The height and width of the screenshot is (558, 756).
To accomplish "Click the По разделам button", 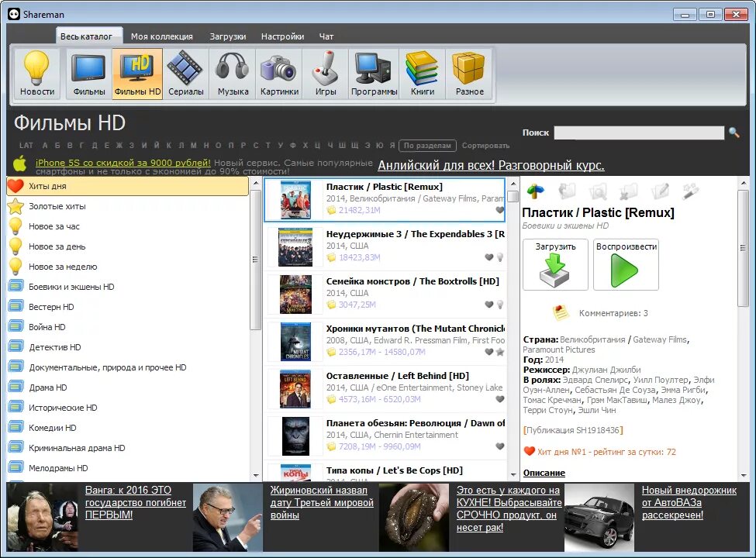I will (427, 146).
